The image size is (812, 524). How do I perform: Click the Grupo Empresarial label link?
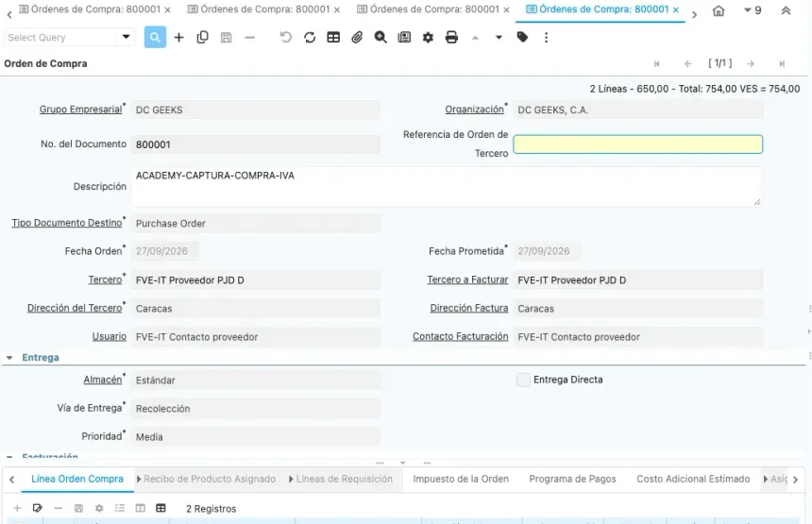pos(81,110)
